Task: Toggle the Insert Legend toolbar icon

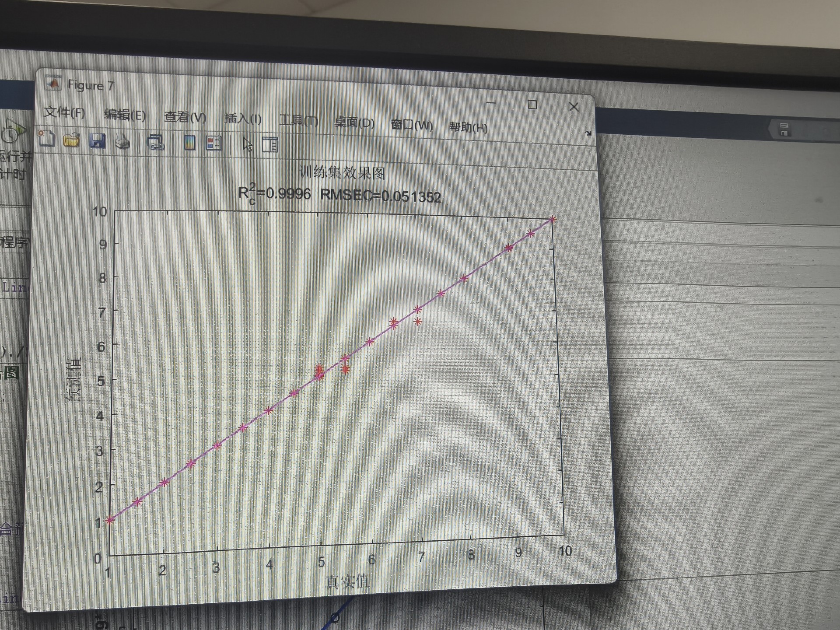Action: (x=214, y=143)
